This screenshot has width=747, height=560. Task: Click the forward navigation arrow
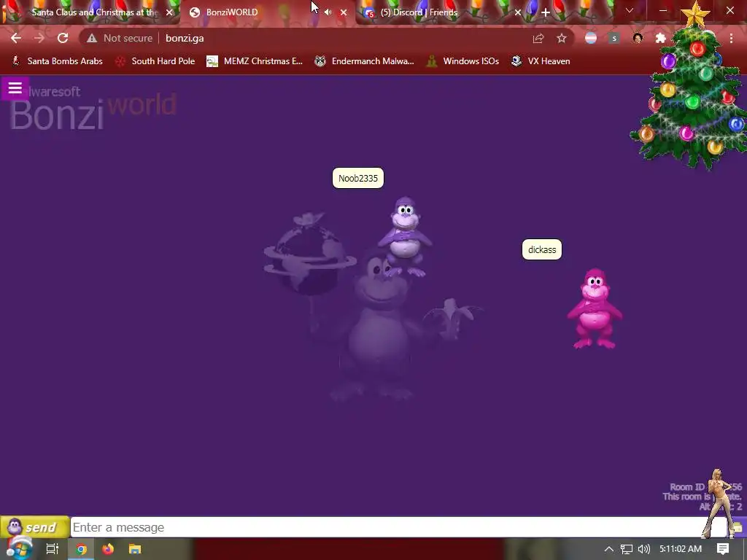[x=39, y=38]
